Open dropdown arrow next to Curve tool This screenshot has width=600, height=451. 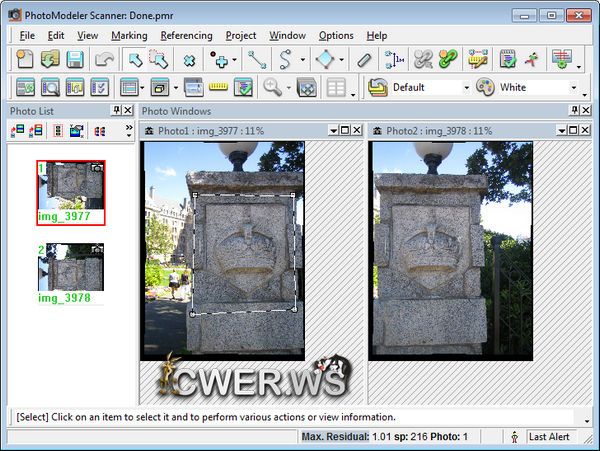pyautogui.click(x=303, y=60)
